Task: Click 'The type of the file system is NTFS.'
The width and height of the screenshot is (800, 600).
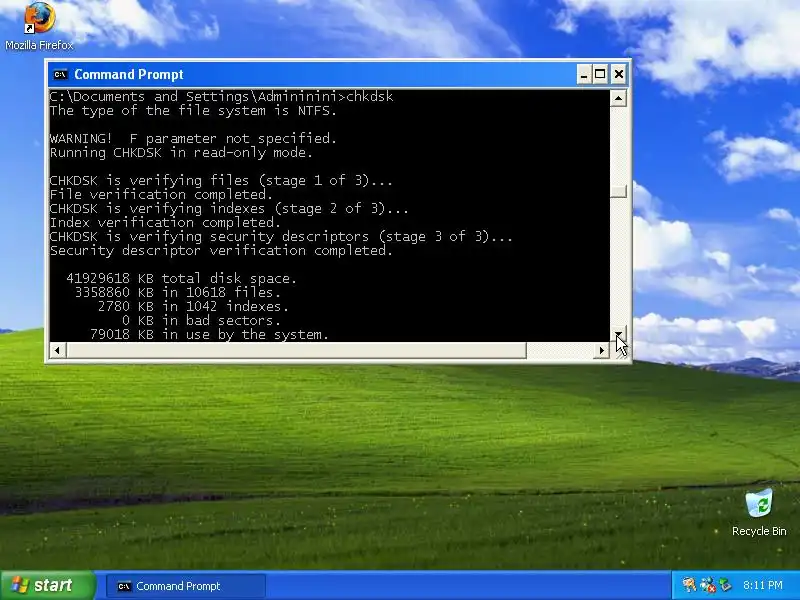Action: [193, 111]
